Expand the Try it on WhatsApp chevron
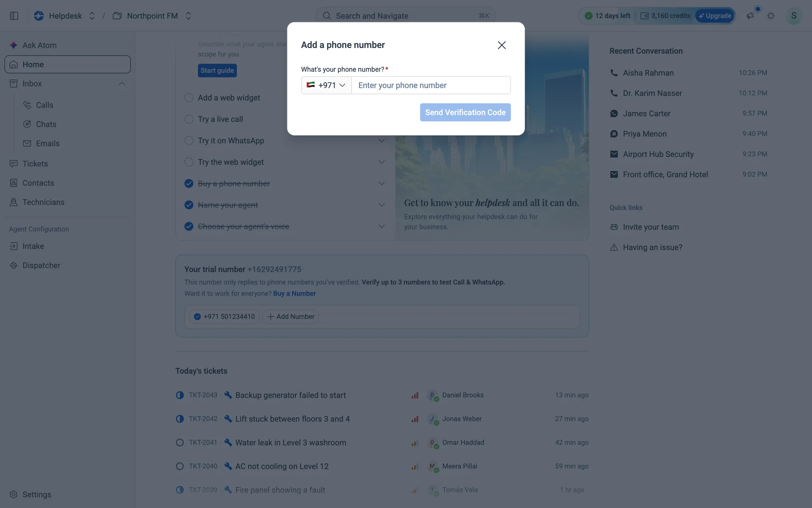 pyautogui.click(x=382, y=141)
